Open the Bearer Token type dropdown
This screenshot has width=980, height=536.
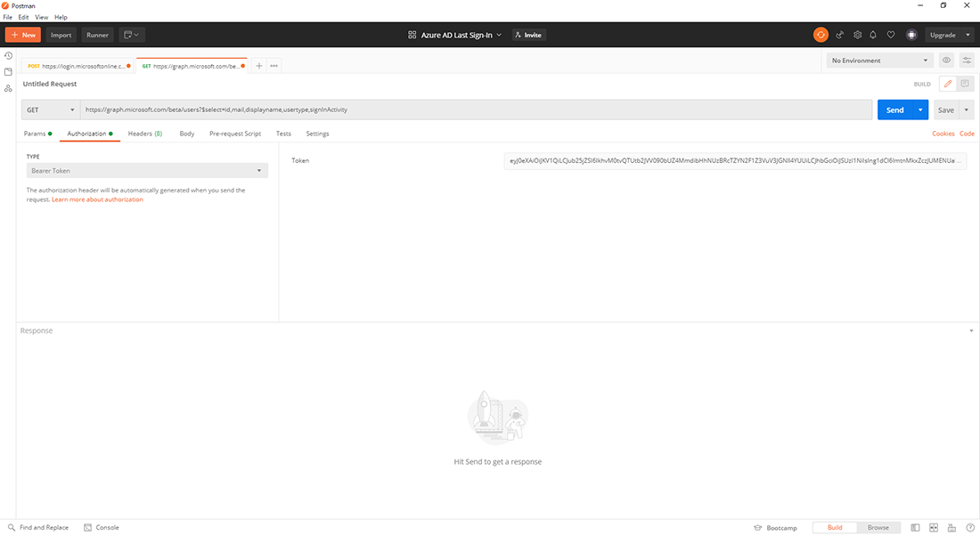[x=147, y=171]
